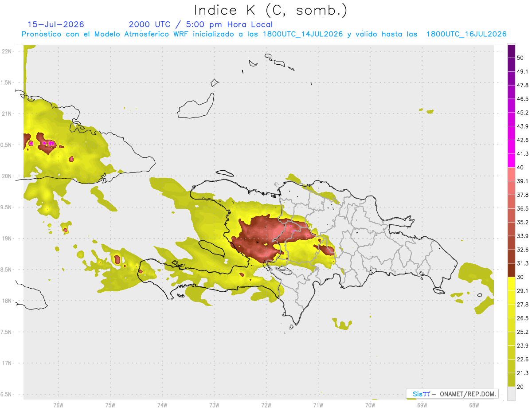Image resolution: width=532 pixels, height=411 pixels.
Task: Pick the dark purple swatch above 50
Action: pyautogui.click(x=511, y=51)
